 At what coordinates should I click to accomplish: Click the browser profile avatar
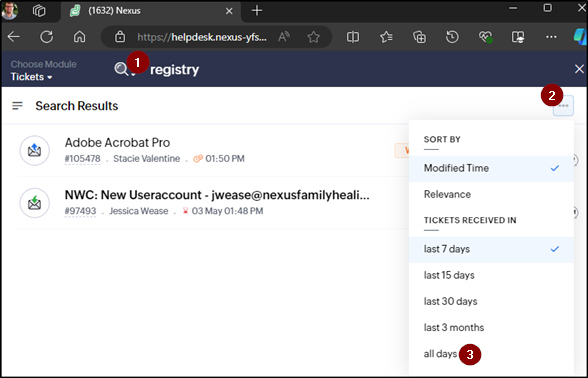coord(9,10)
